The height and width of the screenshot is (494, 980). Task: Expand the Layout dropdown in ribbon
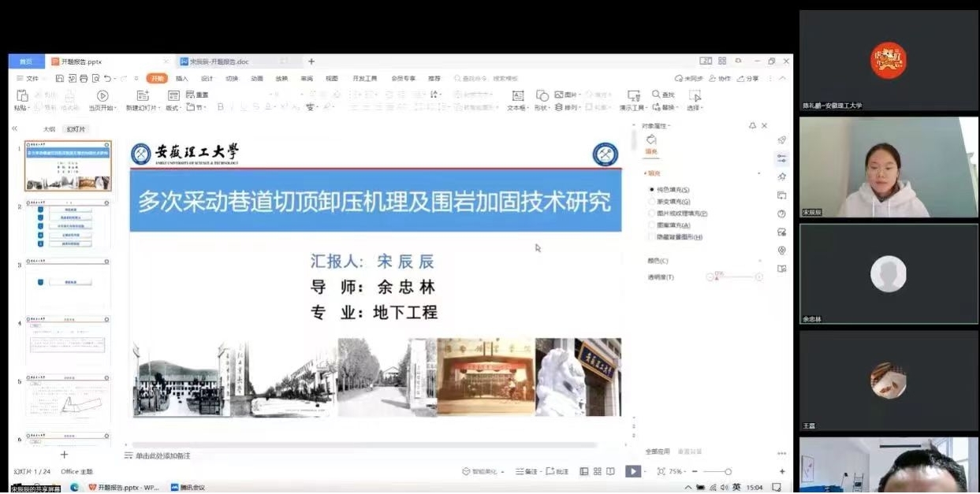173,108
